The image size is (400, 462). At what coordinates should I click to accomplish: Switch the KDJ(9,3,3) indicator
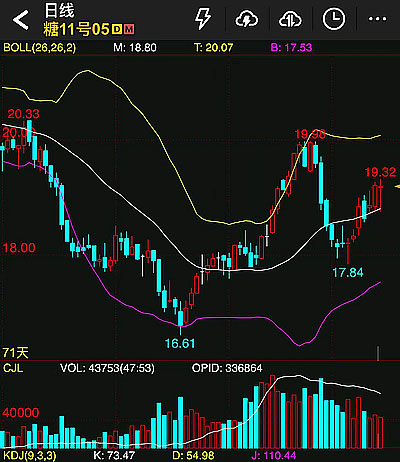[x=30, y=455]
